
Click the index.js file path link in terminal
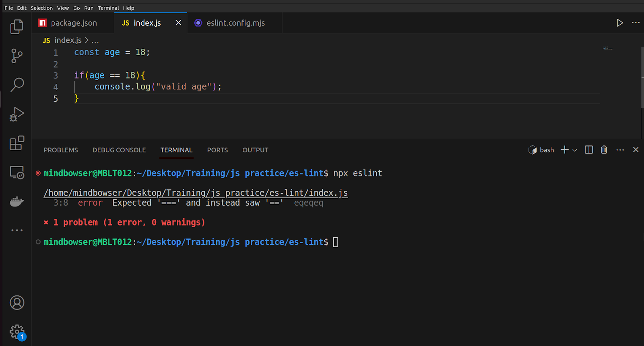point(196,193)
